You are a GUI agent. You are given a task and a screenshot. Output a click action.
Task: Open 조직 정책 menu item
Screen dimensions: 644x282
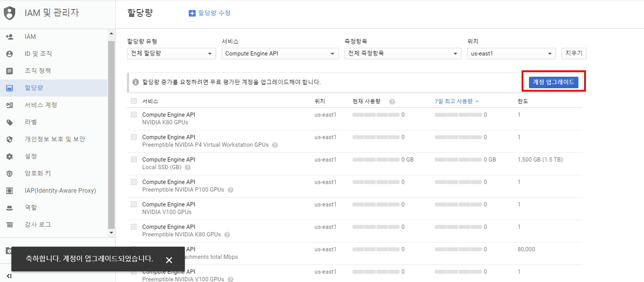(54, 71)
